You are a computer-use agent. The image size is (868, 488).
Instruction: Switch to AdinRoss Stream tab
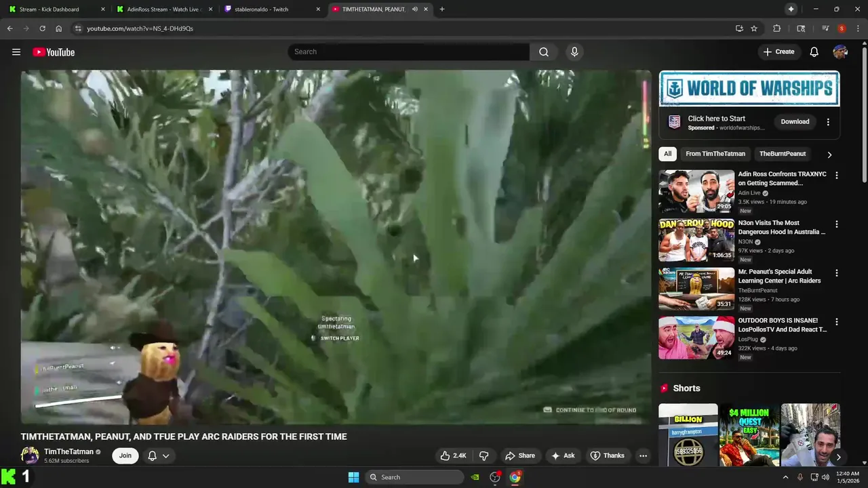pyautogui.click(x=165, y=9)
